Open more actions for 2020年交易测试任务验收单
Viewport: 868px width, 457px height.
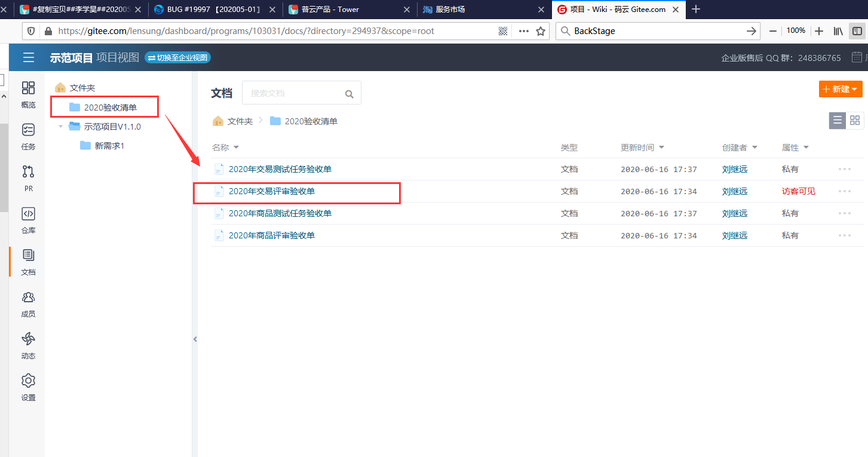pyautogui.click(x=845, y=169)
